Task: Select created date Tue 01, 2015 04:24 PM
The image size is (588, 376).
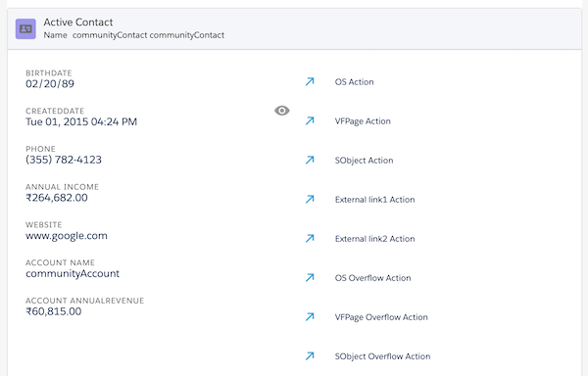Action: [81, 121]
